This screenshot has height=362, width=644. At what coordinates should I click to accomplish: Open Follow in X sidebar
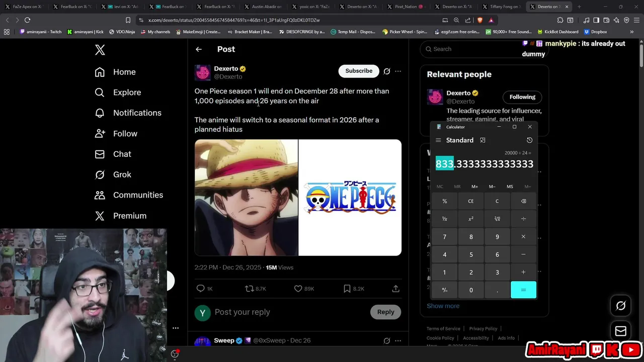coord(116,133)
